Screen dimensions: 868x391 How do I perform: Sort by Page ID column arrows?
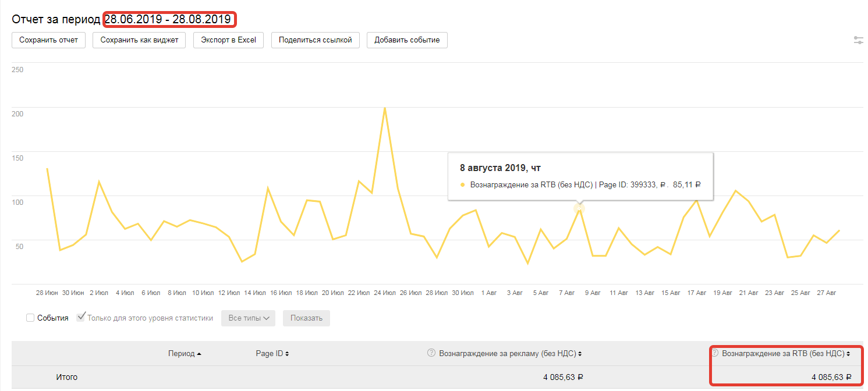pyautogui.click(x=287, y=354)
